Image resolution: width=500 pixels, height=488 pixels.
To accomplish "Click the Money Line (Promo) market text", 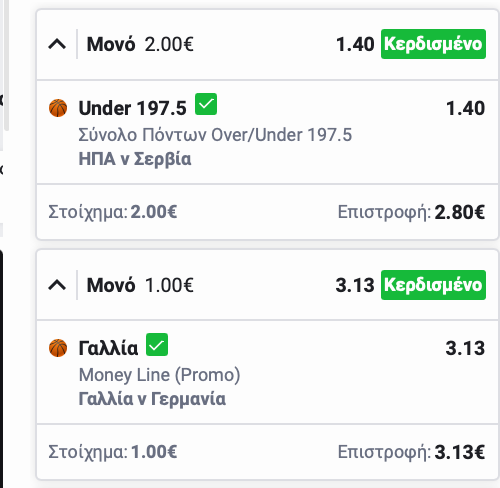I will [159, 375].
